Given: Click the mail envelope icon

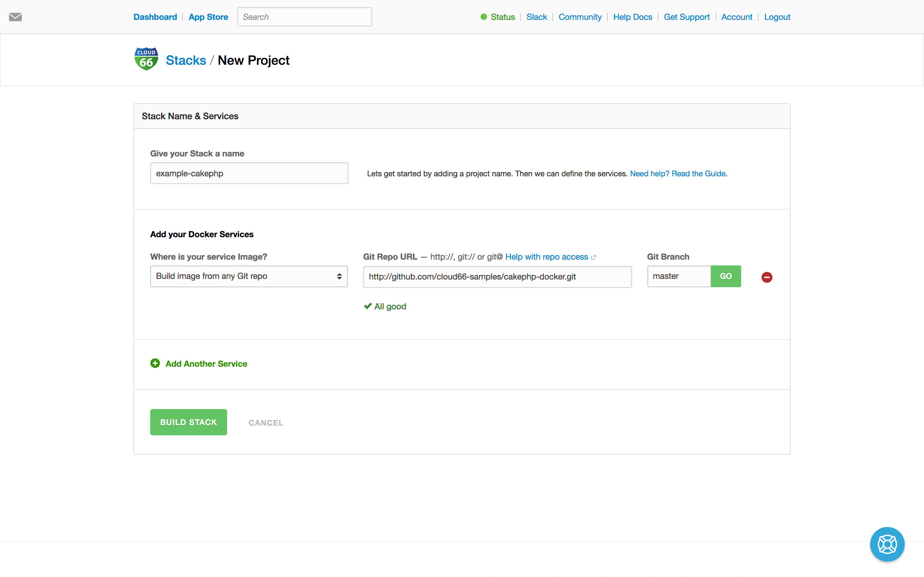Looking at the screenshot, I should point(15,17).
